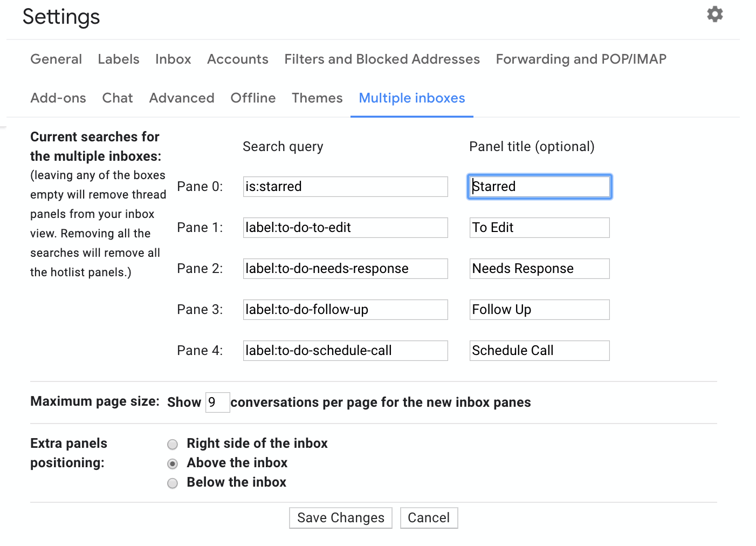
Task: Click the Settings page heading
Action: (61, 17)
